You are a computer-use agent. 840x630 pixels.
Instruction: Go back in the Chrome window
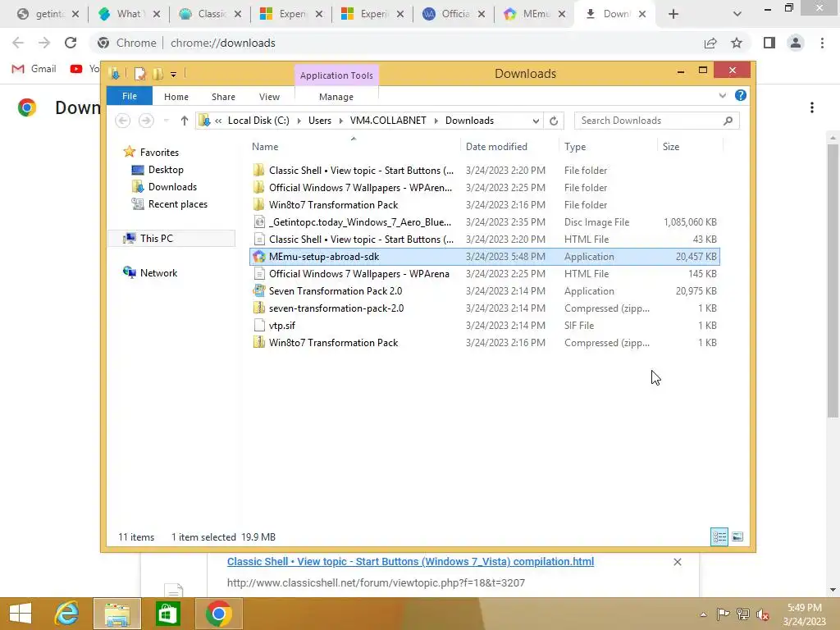[x=18, y=43]
